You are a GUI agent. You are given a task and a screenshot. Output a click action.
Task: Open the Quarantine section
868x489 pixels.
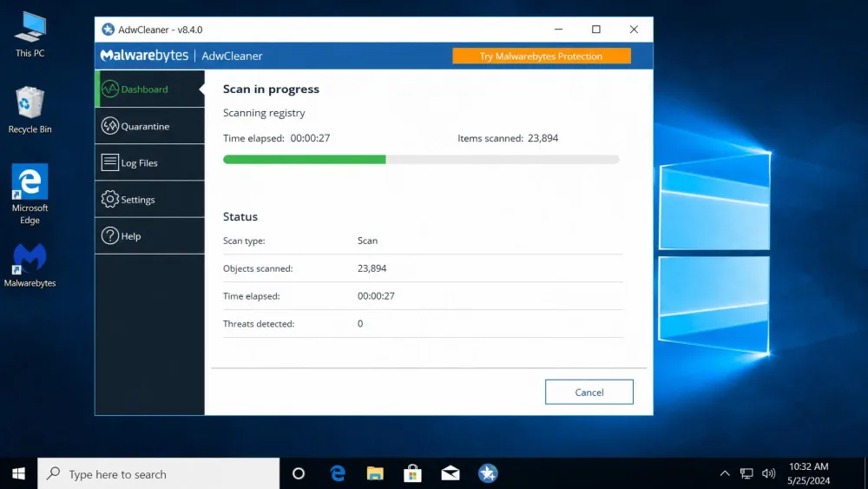pos(150,126)
